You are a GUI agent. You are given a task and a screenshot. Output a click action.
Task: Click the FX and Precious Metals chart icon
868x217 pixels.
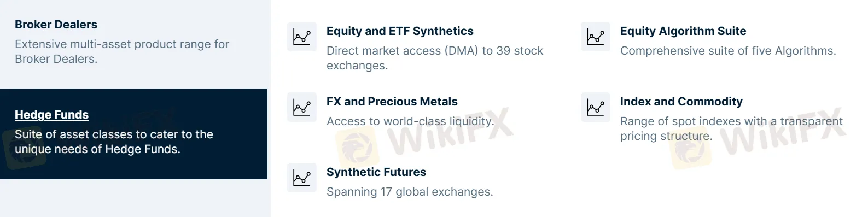302,107
